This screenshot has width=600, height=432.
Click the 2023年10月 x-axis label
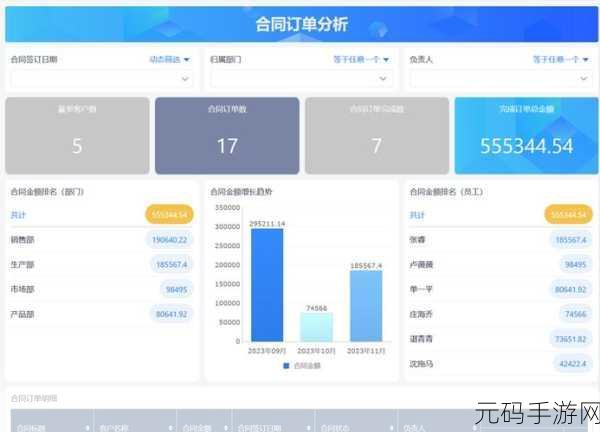tap(316, 350)
